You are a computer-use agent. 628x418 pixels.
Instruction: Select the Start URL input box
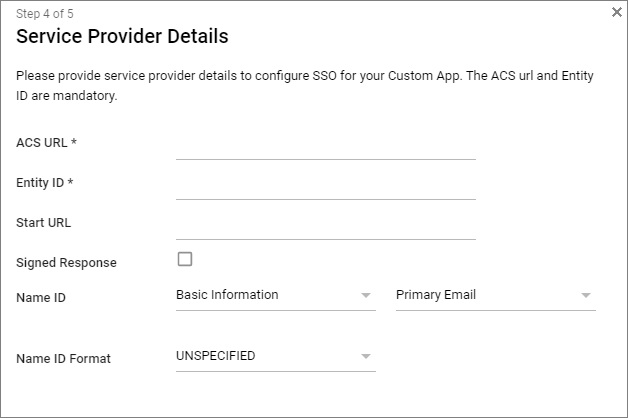pyautogui.click(x=325, y=226)
